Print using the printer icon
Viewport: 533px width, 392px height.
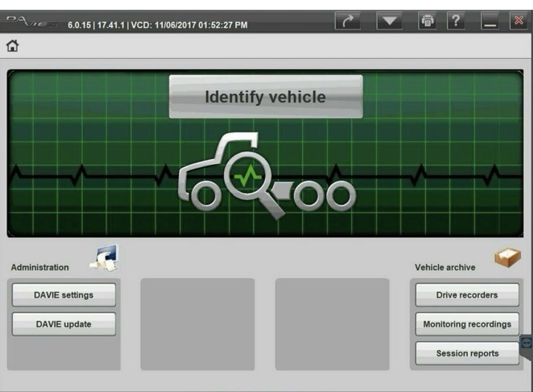point(427,21)
